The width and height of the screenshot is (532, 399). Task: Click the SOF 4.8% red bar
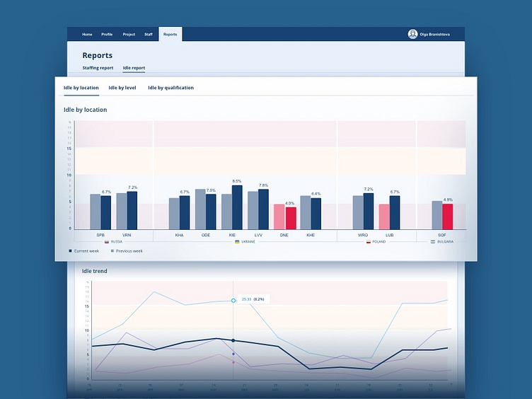(x=447, y=216)
